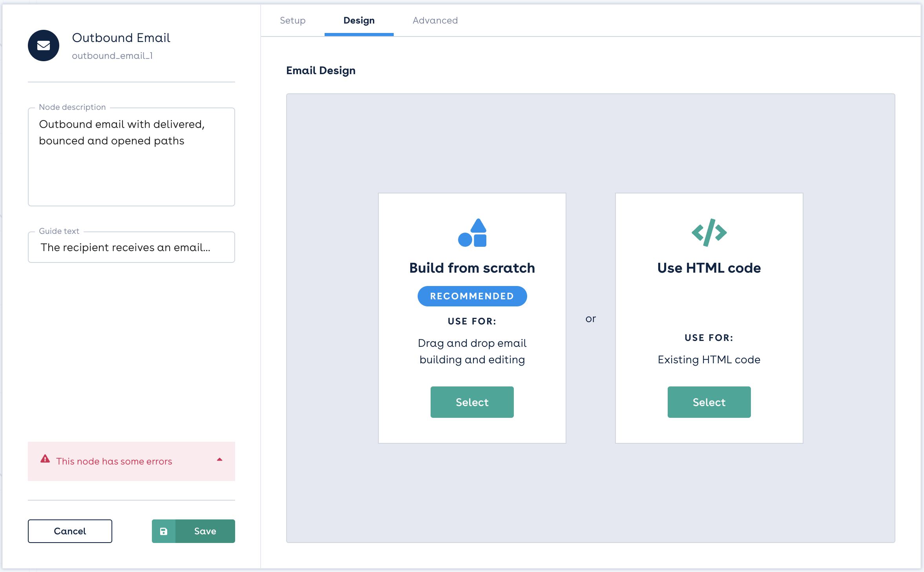Click the Outbound Email title
The width and height of the screenshot is (924, 572).
(x=121, y=38)
